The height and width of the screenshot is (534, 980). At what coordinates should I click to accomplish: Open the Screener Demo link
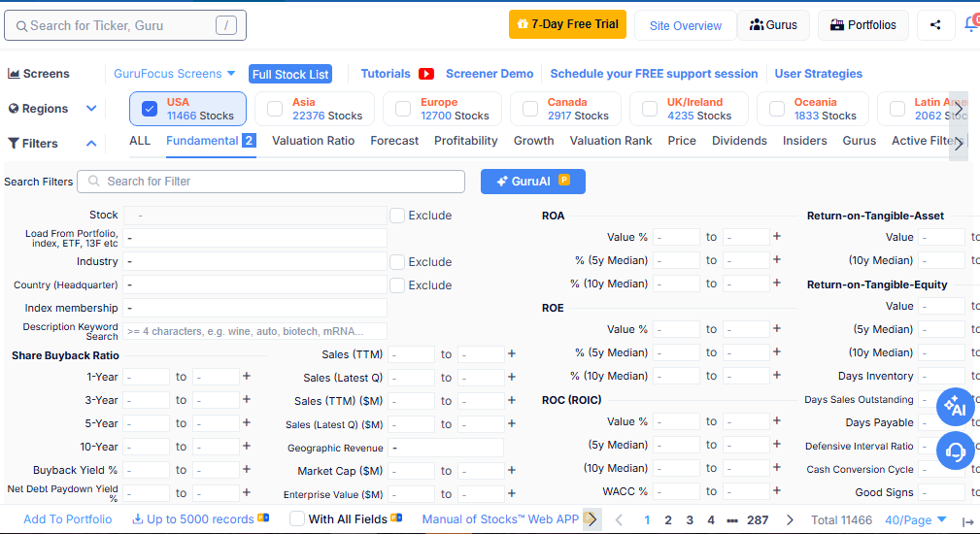(x=490, y=74)
